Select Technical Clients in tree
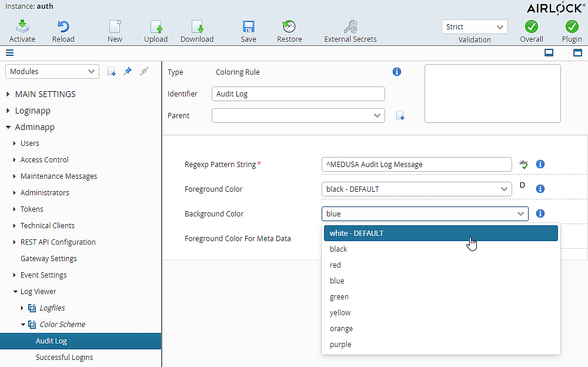 click(47, 225)
